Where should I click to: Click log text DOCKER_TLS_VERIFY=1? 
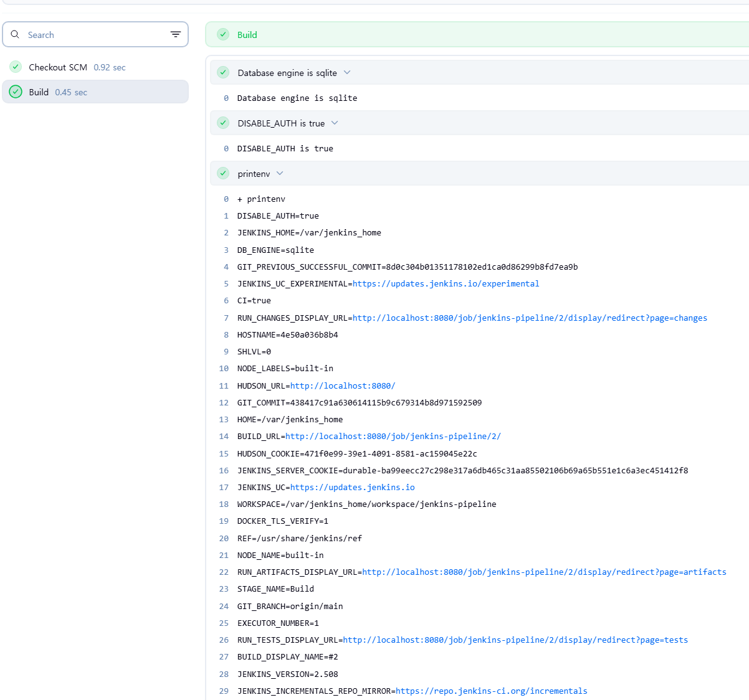(x=283, y=521)
